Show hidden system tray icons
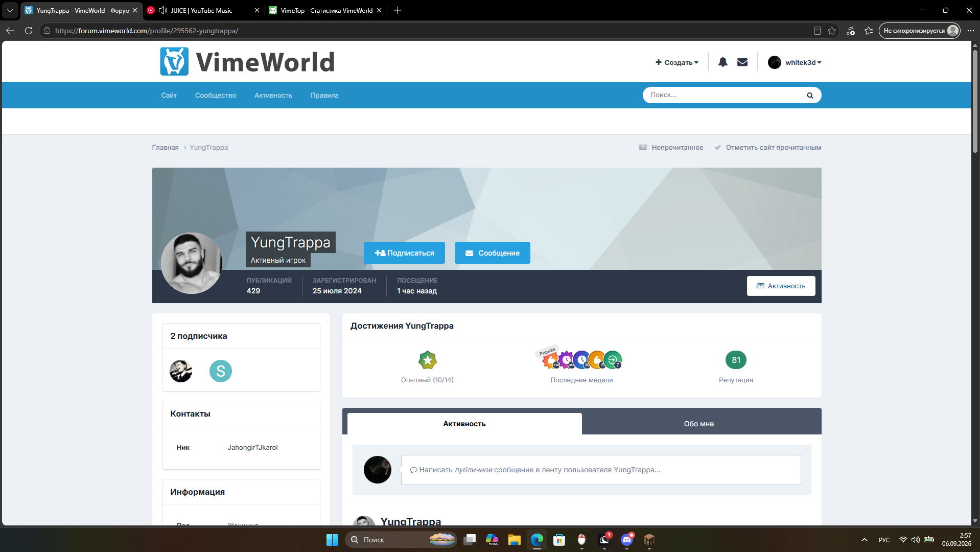 click(865, 540)
